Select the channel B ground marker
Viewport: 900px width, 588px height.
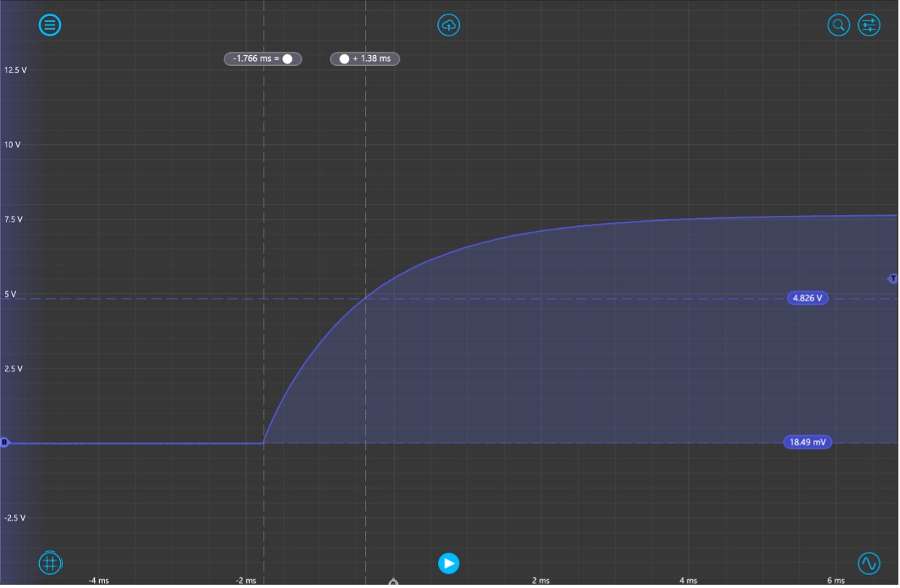(4, 442)
